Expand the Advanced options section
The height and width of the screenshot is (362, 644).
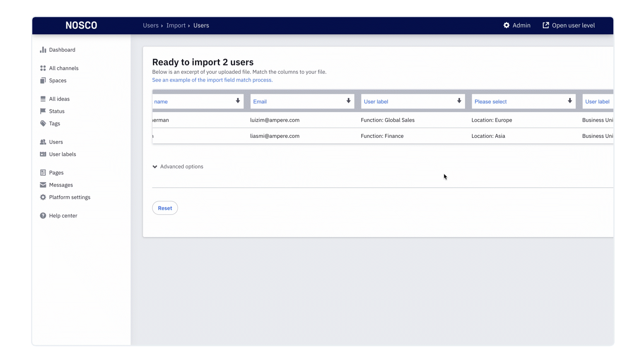point(178,167)
